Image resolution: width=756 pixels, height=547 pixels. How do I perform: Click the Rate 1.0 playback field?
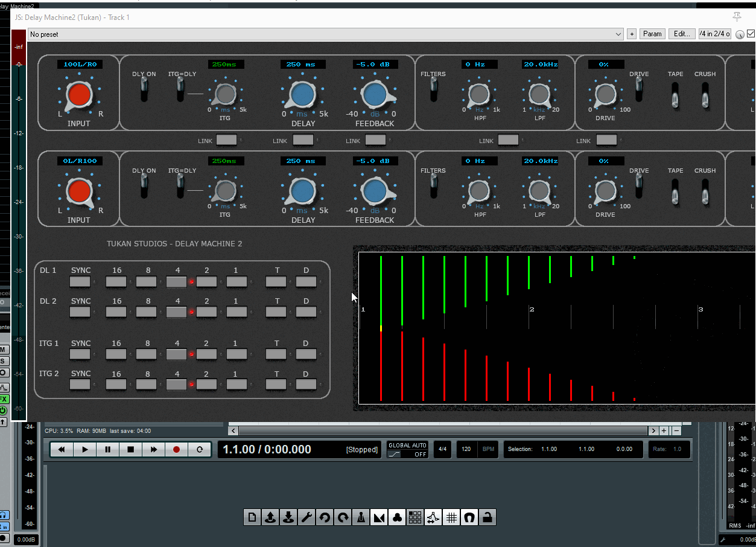click(x=669, y=449)
